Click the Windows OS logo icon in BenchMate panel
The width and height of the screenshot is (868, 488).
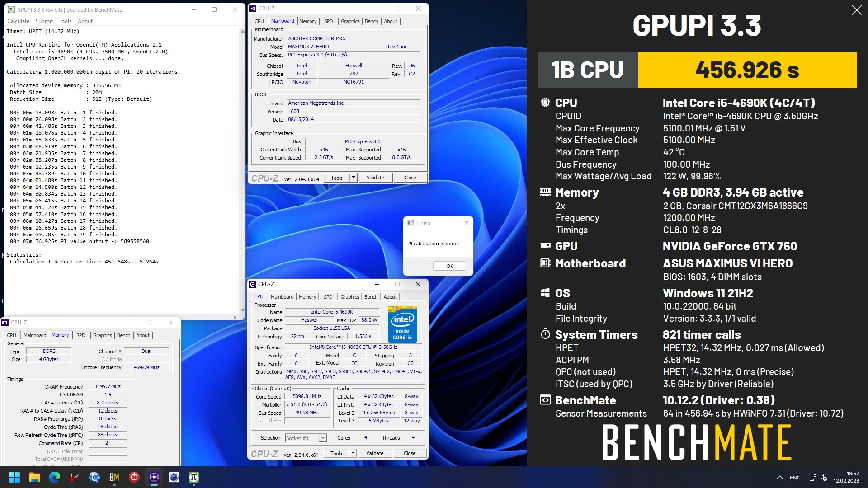[x=545, y=293]
